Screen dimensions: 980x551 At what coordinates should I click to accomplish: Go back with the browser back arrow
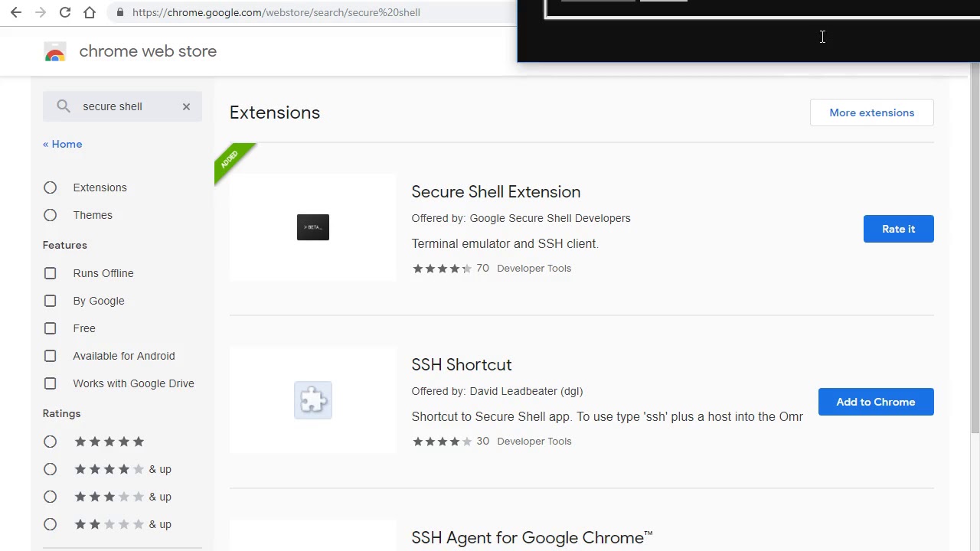tap(16, 12)
